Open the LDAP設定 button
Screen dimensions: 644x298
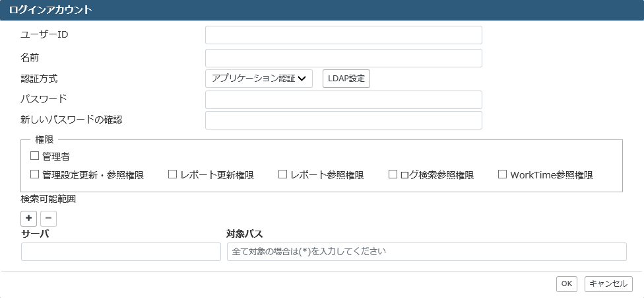pos(346,79)
